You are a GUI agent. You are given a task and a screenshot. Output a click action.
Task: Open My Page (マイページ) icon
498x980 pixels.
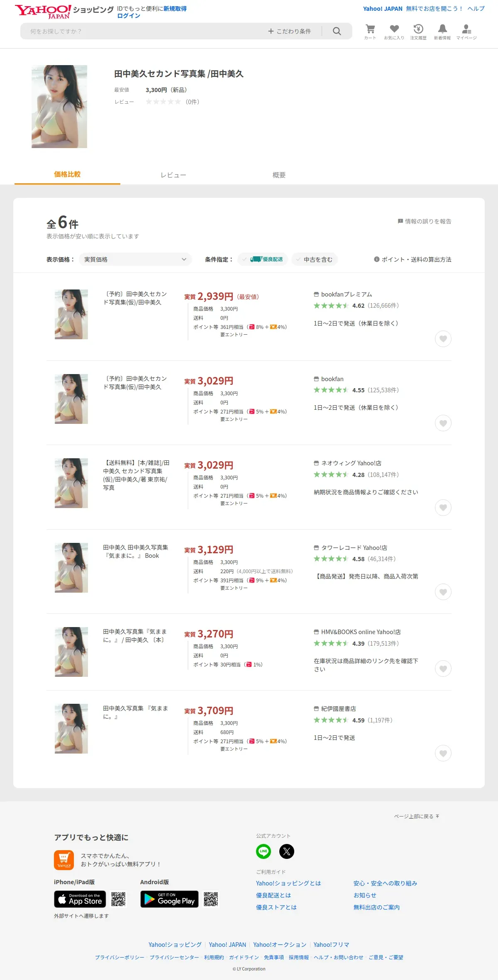466,32
